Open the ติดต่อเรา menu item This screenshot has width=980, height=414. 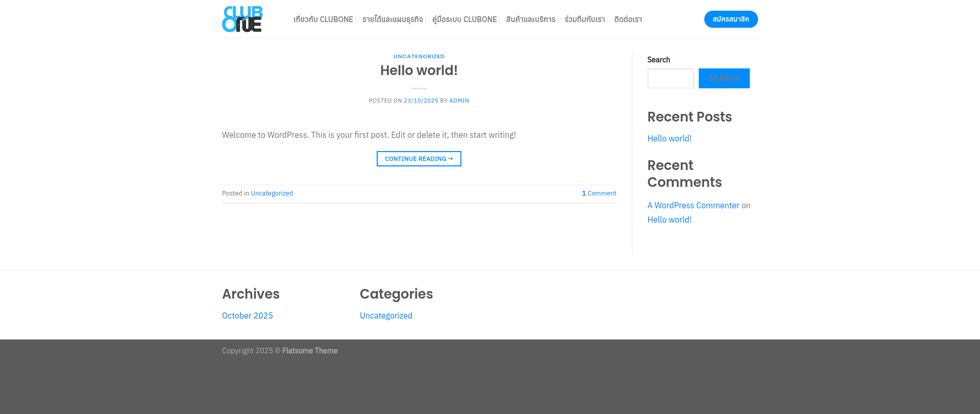pos(628,19)
